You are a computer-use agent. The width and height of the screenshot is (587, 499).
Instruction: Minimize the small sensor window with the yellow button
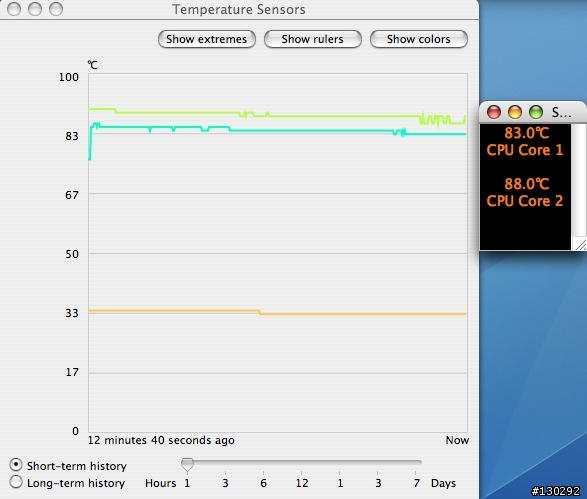515,112
